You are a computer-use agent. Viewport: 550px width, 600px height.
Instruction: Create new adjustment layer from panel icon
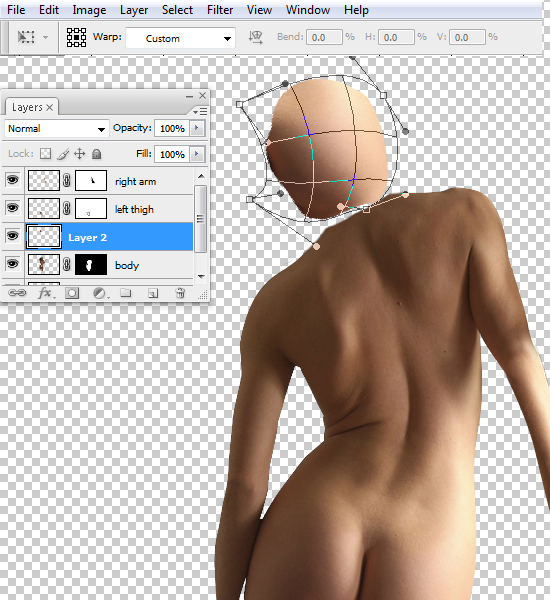[100, 293]
